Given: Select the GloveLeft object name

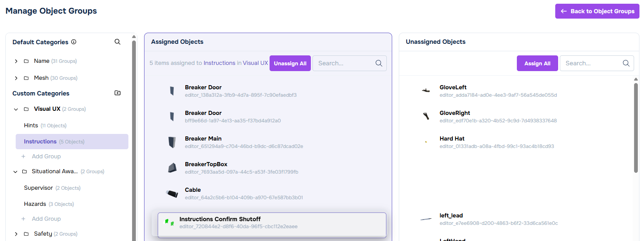Looking at the screenshot, I should coord(453,87).
